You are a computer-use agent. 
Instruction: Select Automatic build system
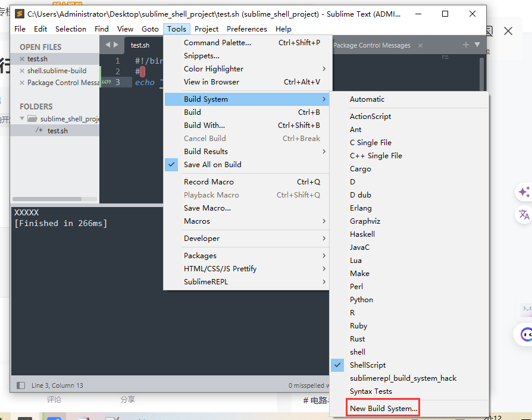tap(409, 99)
